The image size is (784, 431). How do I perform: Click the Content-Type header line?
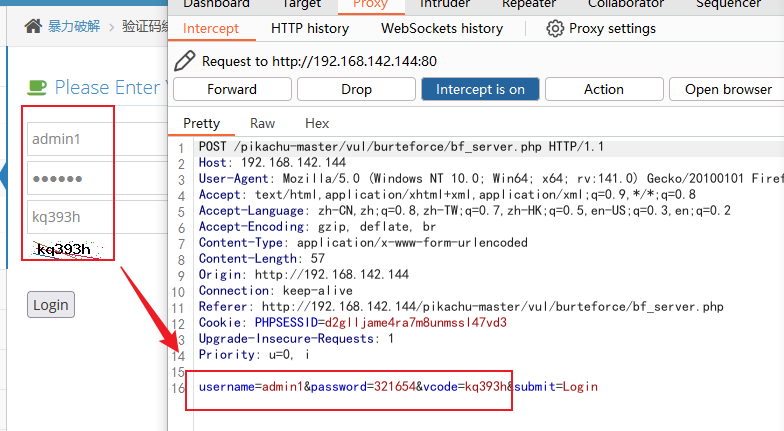363,242
